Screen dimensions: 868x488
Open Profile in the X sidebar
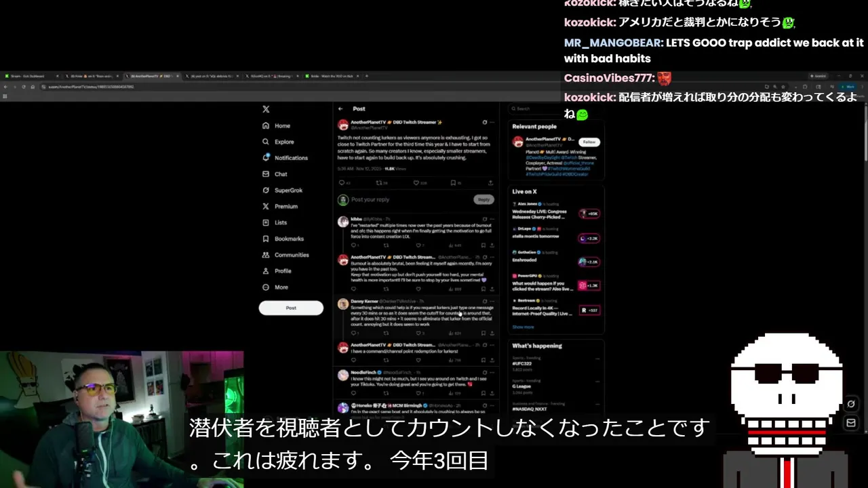coord(277,271)
